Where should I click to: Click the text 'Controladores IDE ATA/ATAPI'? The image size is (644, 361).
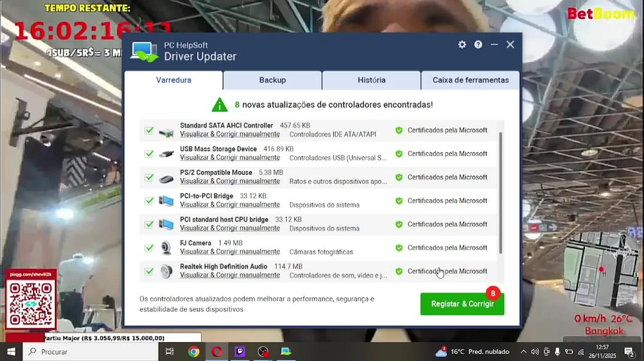pyautogui.click(x=333, y=134)
